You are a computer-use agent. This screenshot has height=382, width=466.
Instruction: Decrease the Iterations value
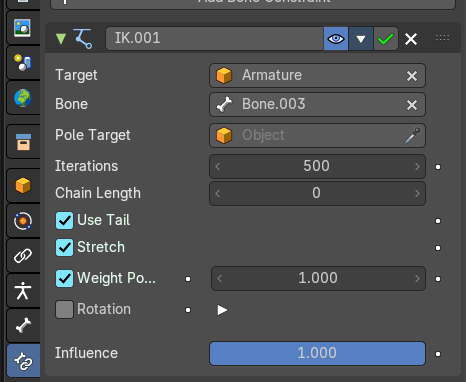tap(218, 166)
